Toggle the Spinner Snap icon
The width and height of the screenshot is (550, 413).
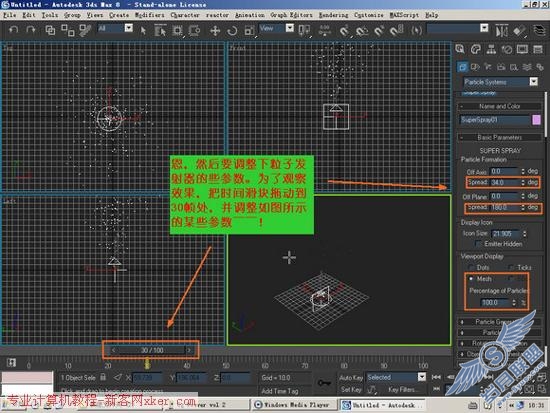[396, 31]
